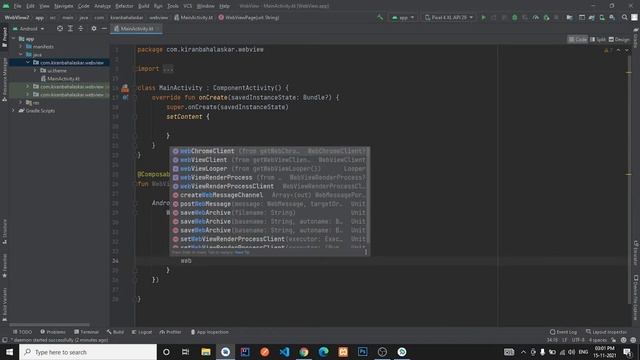
Task: Expand the folded import block
Action: pos(168,69)
